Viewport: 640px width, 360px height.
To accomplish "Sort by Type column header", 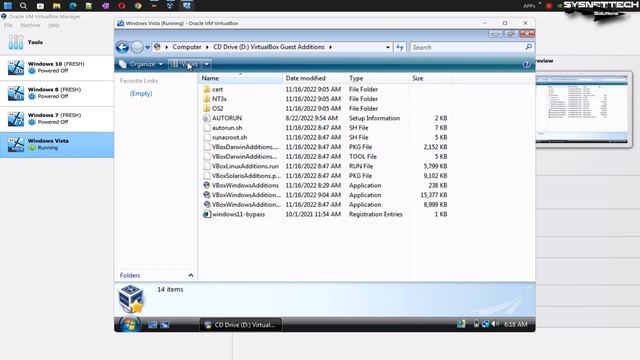I will click(x=378, y=78).
